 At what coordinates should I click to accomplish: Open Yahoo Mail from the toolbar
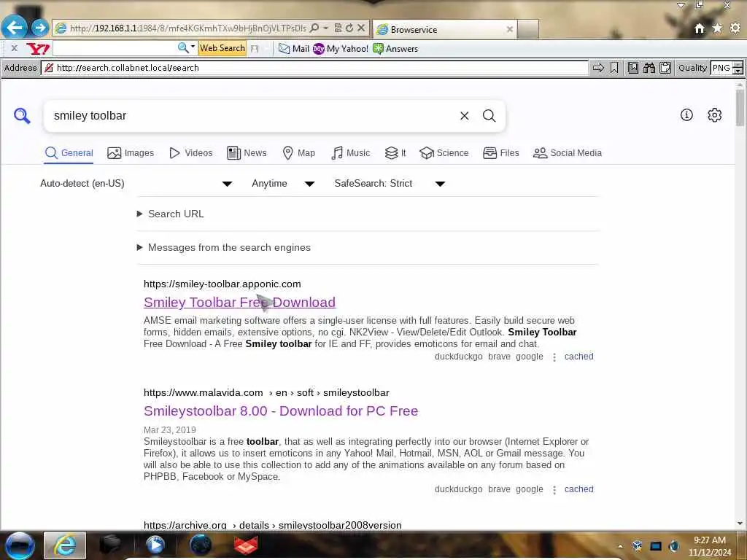point(294,49)
